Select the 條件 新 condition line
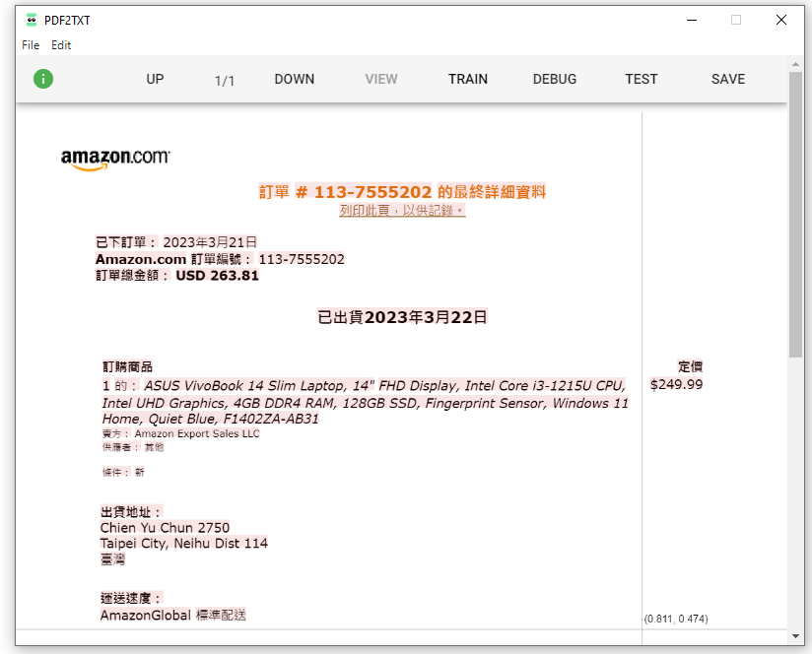 point(123,472)
